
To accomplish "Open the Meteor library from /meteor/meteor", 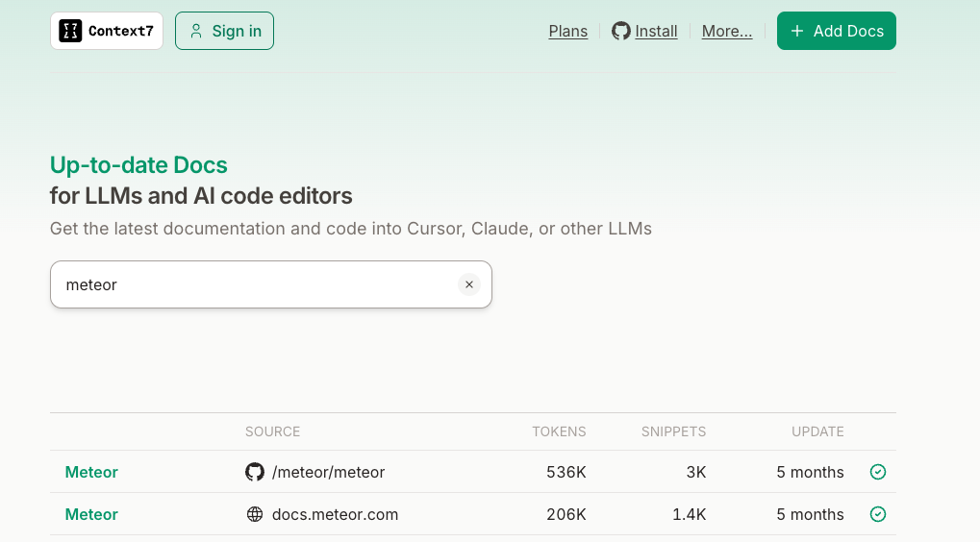I will (x=91, y=472).
